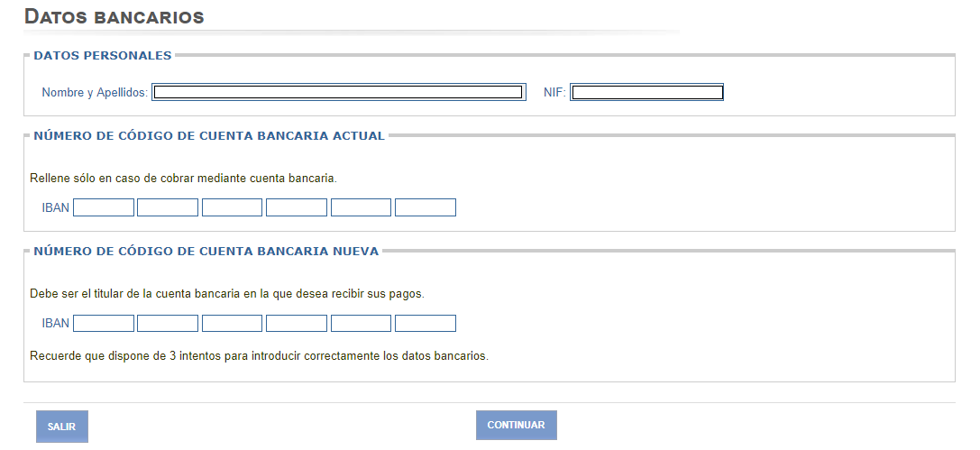Select second IBAN box of current account
The image size is (980, 450).
tap(168, 207)
